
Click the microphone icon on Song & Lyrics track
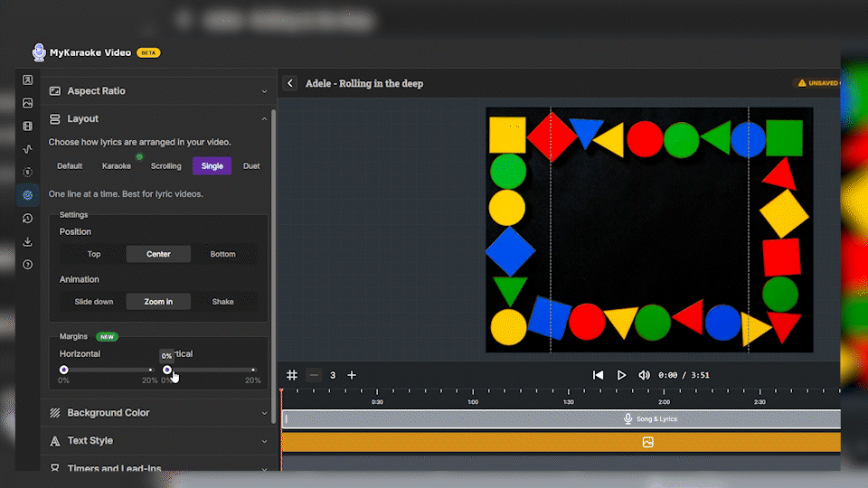coord(627,418)
